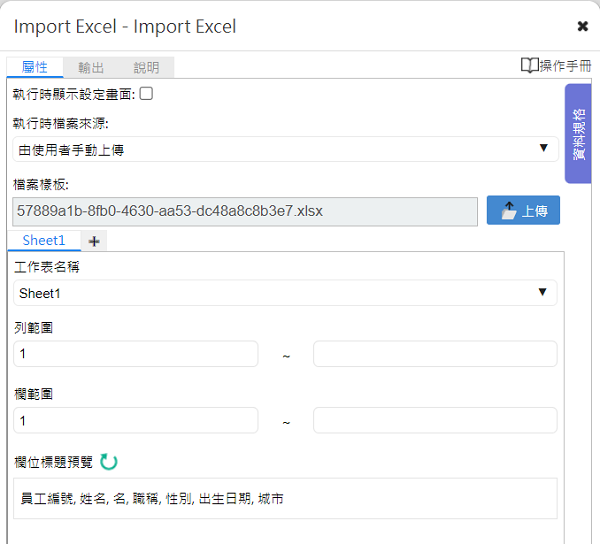The height and width of the screenshot is (544, 600).
Task: Click the 欄範圍 end field
Action: 435,420
